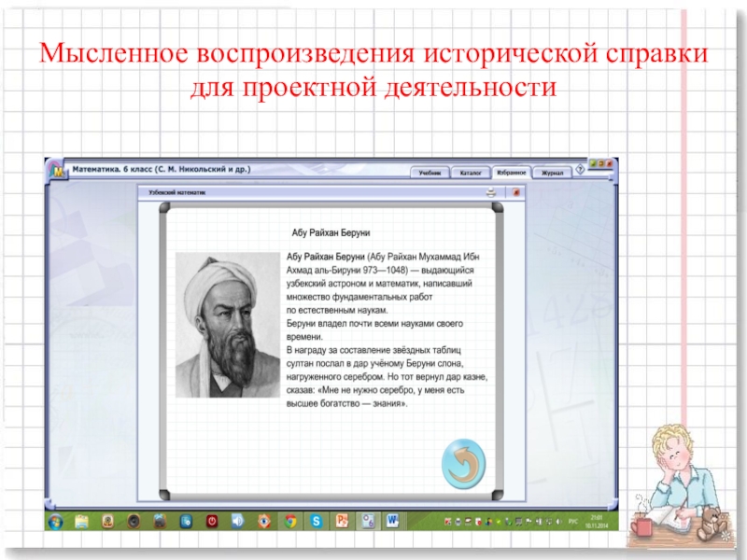
Task: Print the Uzbek mathematician article
Action: [x=490, y=192]
